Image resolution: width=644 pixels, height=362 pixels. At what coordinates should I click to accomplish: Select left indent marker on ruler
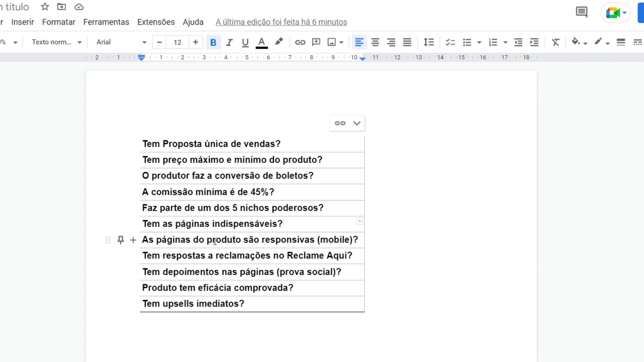click(141, 58)
